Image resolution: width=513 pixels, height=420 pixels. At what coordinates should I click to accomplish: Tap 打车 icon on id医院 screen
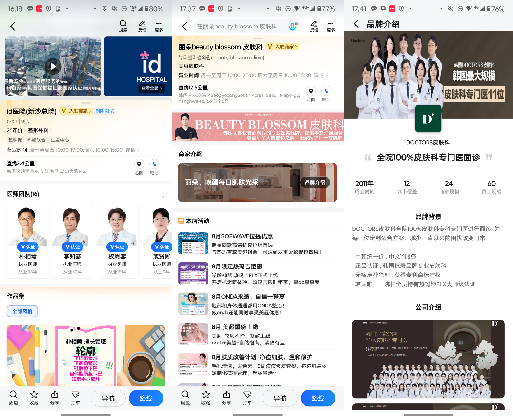[75, 398]
